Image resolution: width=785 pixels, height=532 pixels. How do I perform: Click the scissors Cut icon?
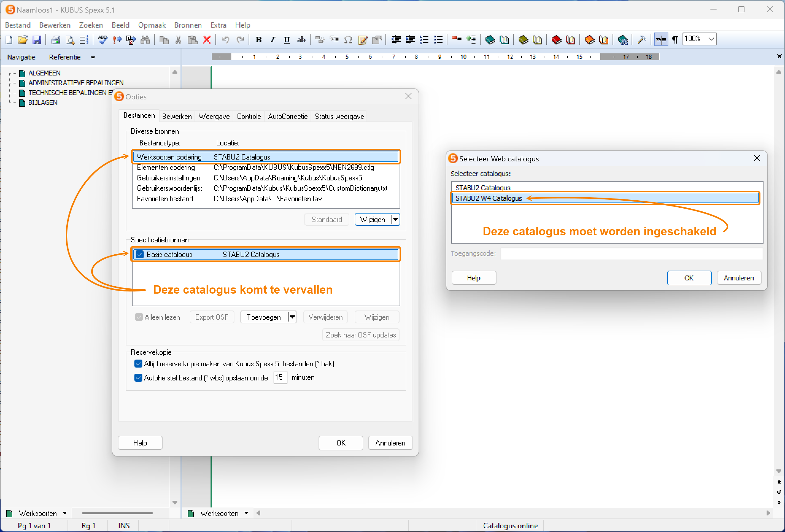178,40
